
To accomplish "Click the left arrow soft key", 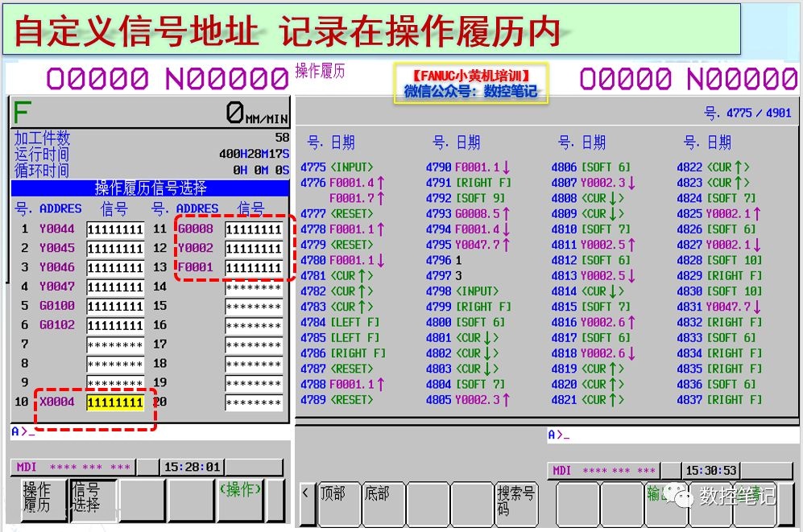I will pyautogui.click(x=306, y=503).
